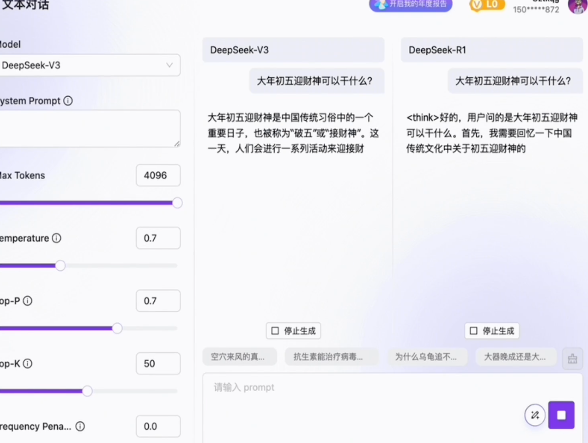Click the Top-P slider handle
Viewport: 588px width, 443px height.
pos(117,328)
